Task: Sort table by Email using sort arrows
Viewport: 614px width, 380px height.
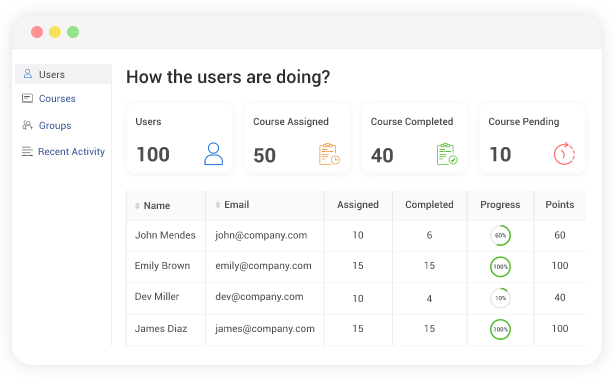Action: pos(218,205)
